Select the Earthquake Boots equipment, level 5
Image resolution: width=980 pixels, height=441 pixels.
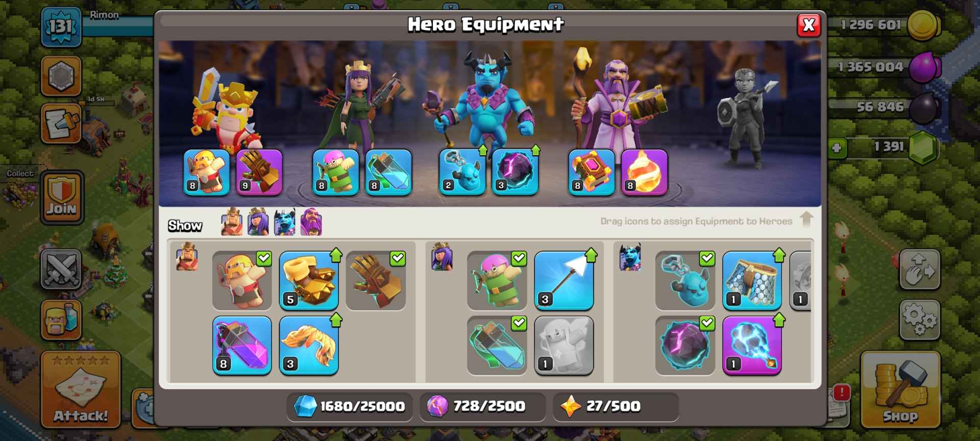pyautogui.click(x=309, y=280)
